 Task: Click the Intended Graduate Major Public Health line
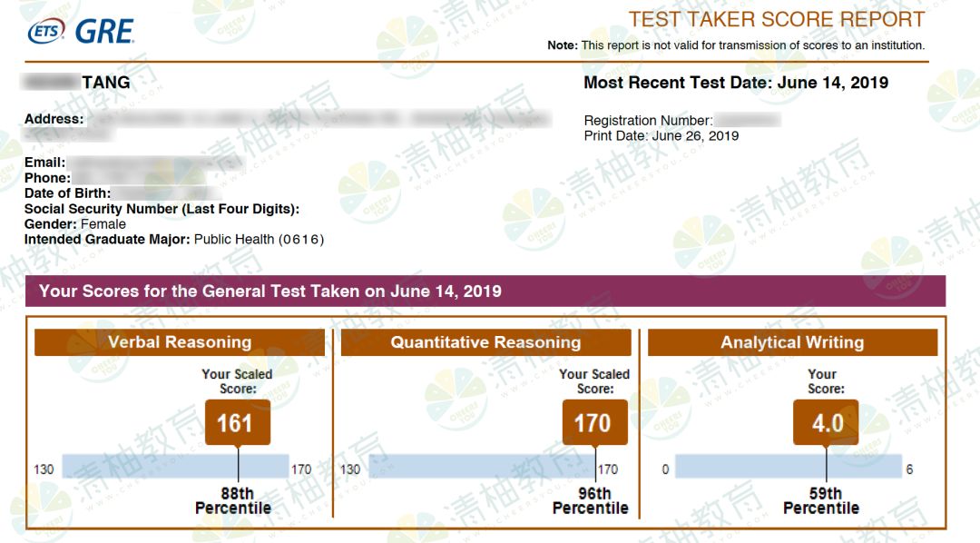(173, 240)
